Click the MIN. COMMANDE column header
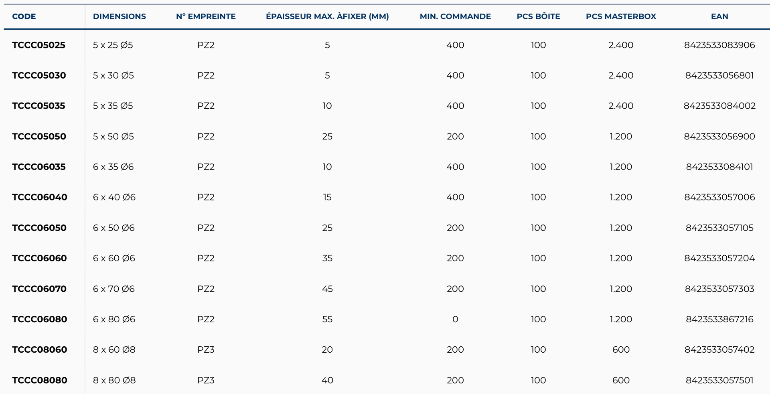This screenshot has width=770, height=394. coord(455,16)
